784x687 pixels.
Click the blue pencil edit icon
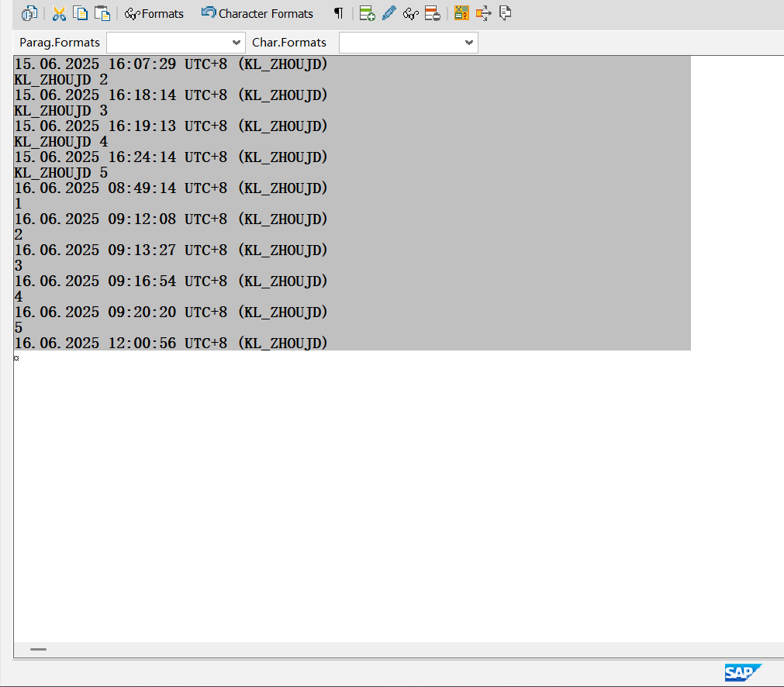[389, 13]
